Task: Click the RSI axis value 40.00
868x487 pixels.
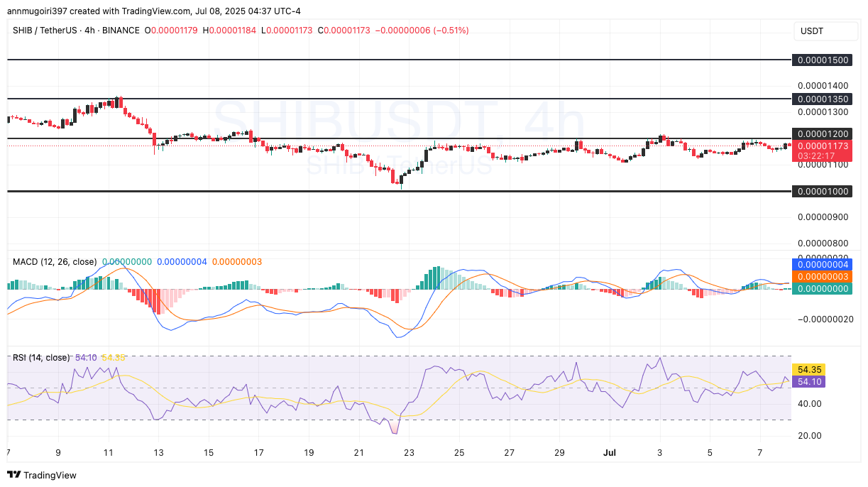Action: [x=809, y=403]
